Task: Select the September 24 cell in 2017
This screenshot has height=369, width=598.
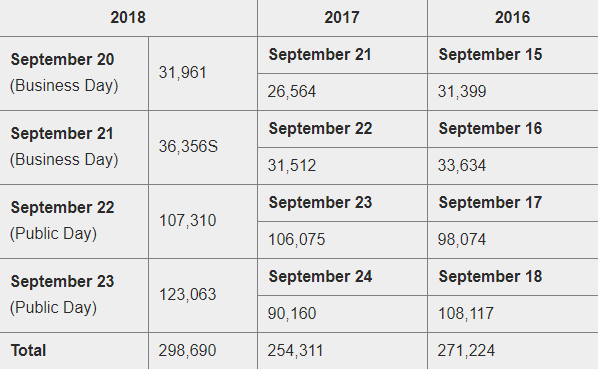Action: [342, 277]
